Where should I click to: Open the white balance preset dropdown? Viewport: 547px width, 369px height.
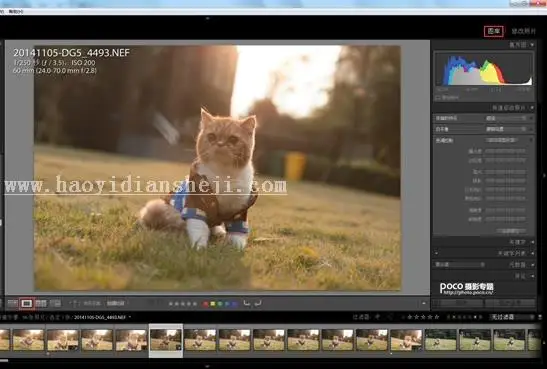pos(506,129)
